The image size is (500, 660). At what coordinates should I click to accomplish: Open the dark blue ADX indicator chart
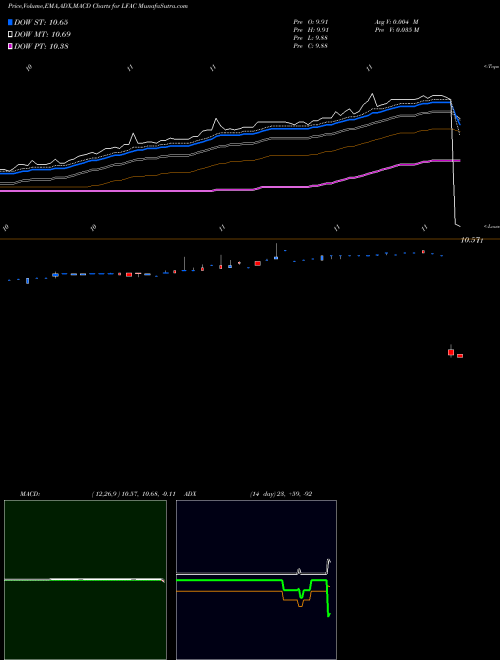[256, 580]
